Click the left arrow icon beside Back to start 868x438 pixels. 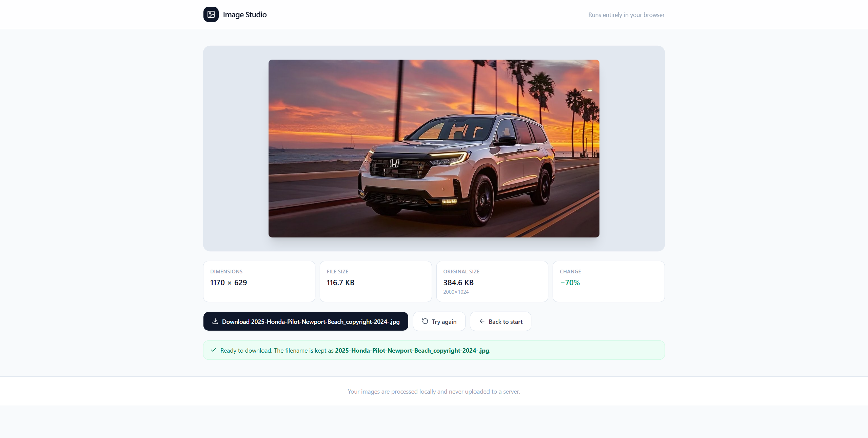pos(482,321)
